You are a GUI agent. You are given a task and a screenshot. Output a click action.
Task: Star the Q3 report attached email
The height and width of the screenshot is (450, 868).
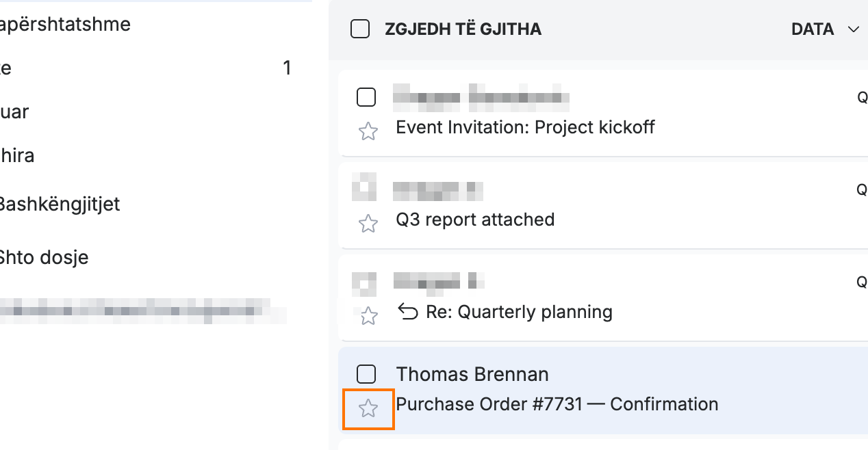click(x=368, y=223)
